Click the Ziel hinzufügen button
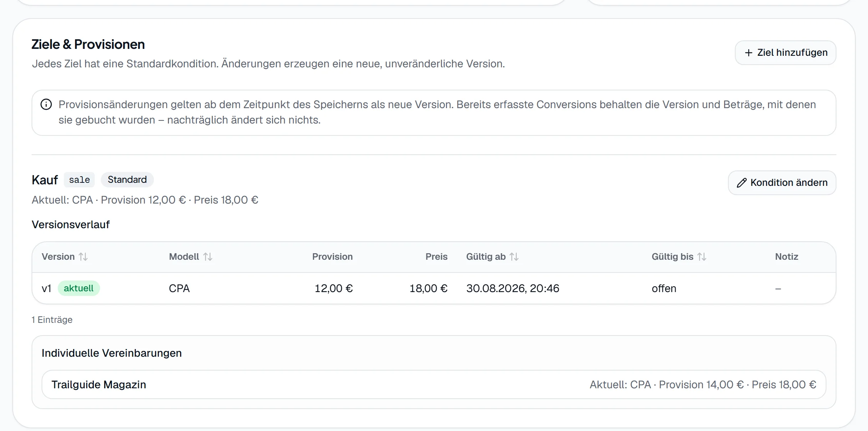Viewport: 868px width, 431px height. pyautogui.click(x=785, y=53)
